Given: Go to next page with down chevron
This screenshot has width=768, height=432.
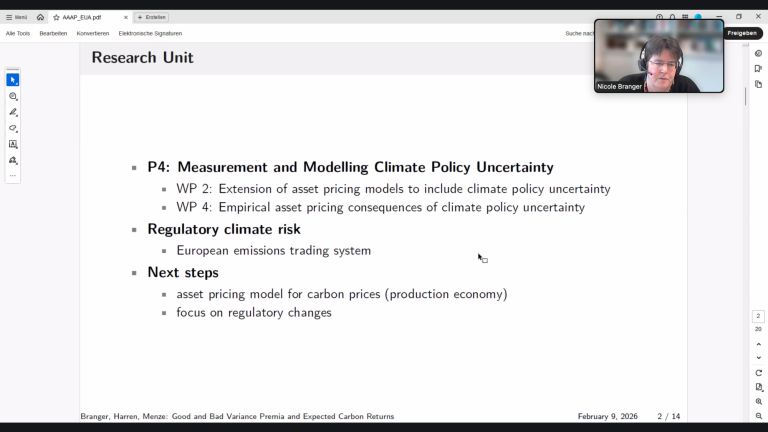Looking at the screenshot, I should pyautogui.click(x=759, y=358).
